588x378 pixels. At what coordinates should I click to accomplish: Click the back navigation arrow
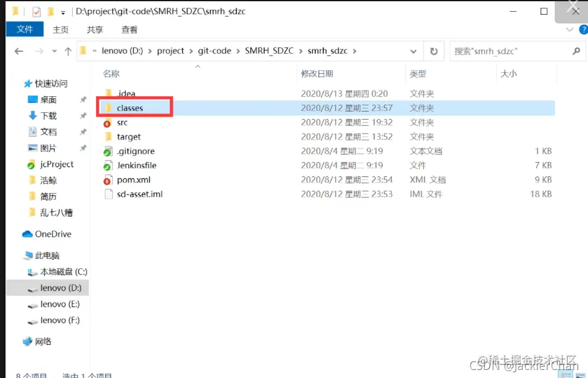[x=18, y=51]
